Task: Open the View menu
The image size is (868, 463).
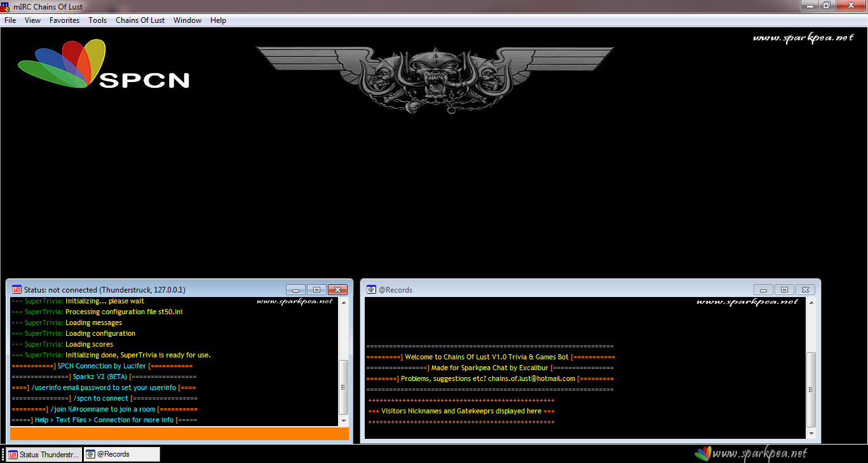Action: [32, 20]
